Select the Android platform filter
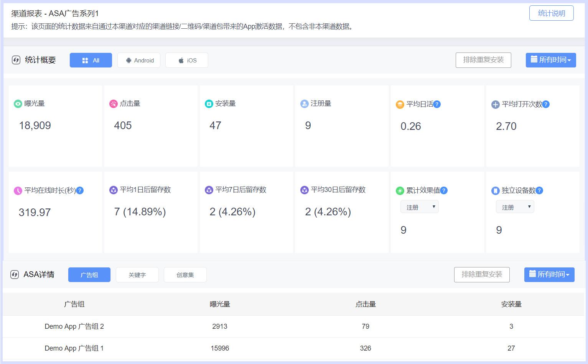 138,60
